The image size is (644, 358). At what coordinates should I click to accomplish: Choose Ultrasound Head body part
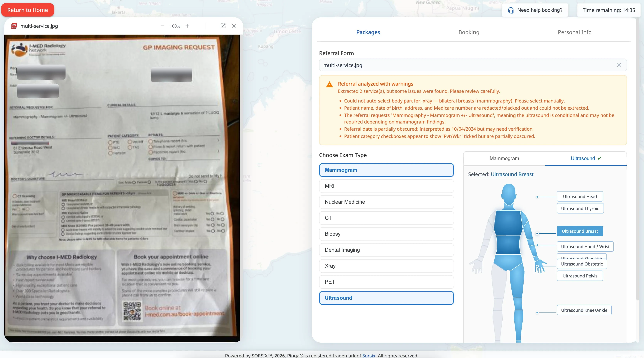click(x=580, y=197)
